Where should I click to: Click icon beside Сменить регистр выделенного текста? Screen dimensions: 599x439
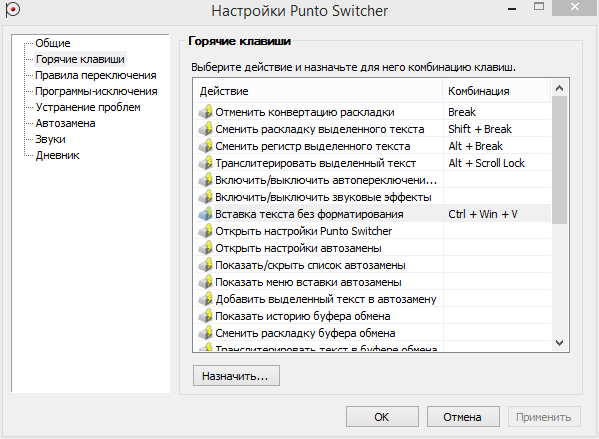[x=205, y=146]
